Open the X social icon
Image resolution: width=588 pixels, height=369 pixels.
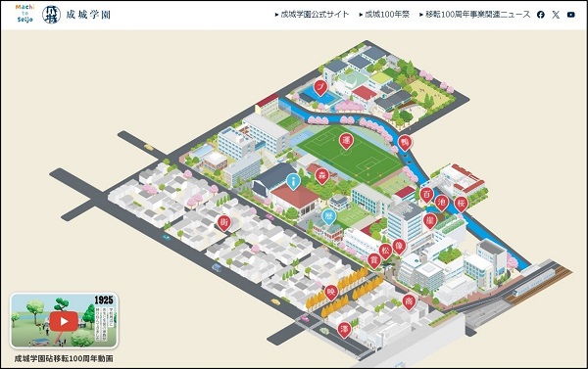pyautogui.click(x=556, y=15)
